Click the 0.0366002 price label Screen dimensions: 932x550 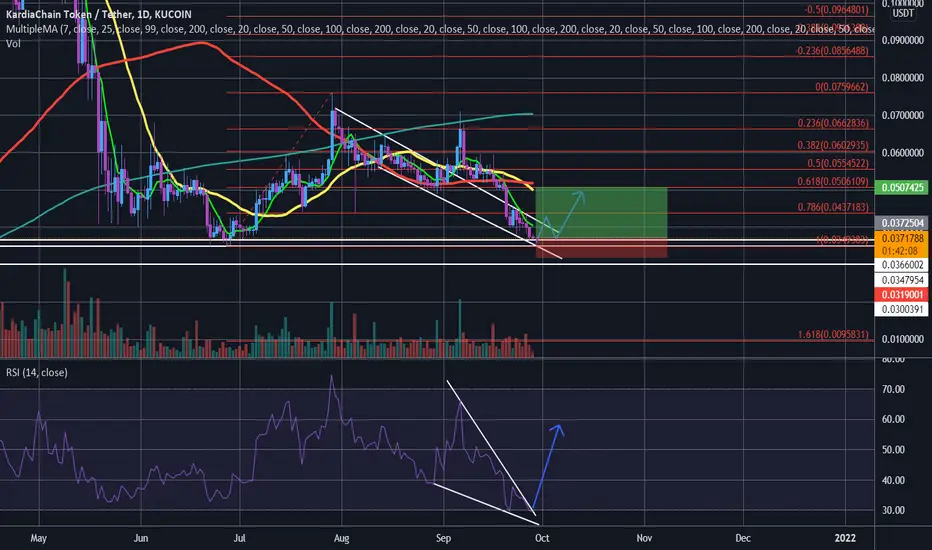(x=902, y=265)
